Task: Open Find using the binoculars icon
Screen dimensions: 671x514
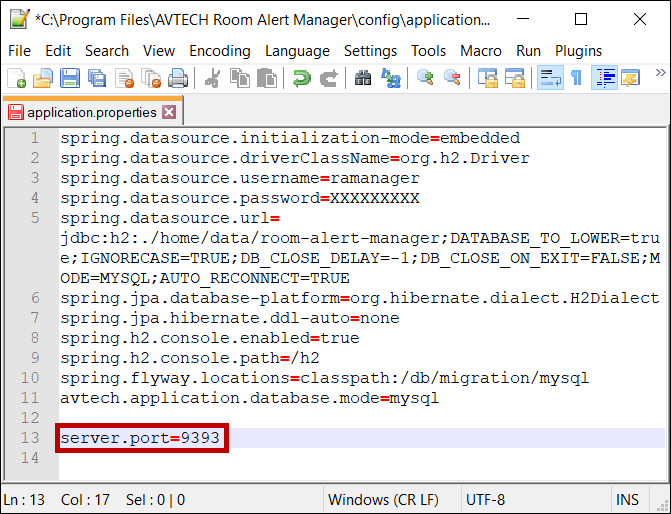Action: coord(363,78)
